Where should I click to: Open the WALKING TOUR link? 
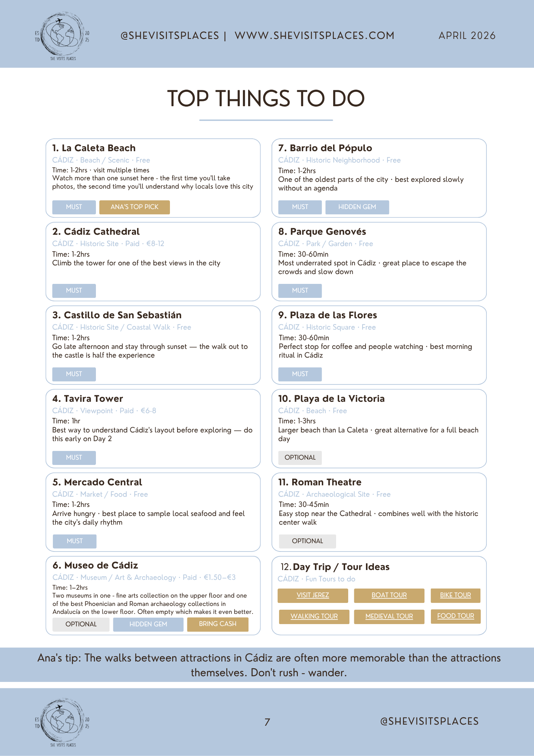pyautogui.click(x=314, y=616)
